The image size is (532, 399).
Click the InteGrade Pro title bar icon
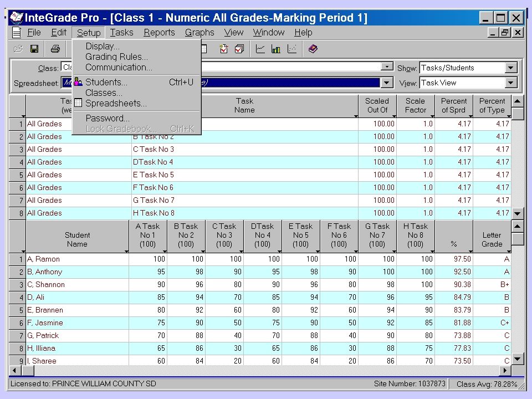[x=16, y=18]
